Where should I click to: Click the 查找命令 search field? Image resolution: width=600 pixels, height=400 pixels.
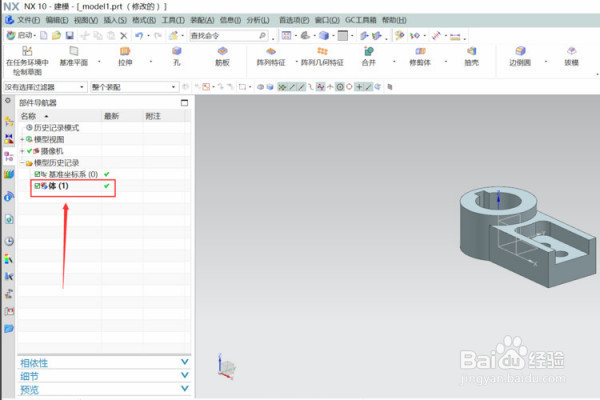(x=228, y=36)
